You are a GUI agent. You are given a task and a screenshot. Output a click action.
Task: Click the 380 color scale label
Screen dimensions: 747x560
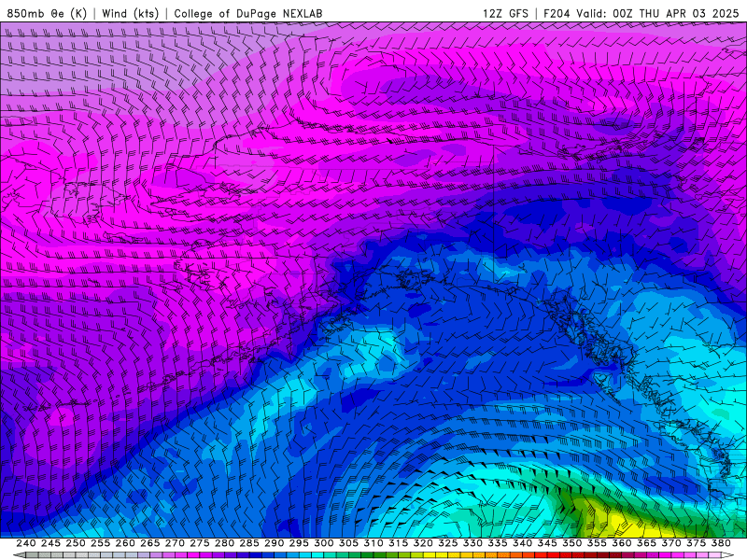pos(721,543)
